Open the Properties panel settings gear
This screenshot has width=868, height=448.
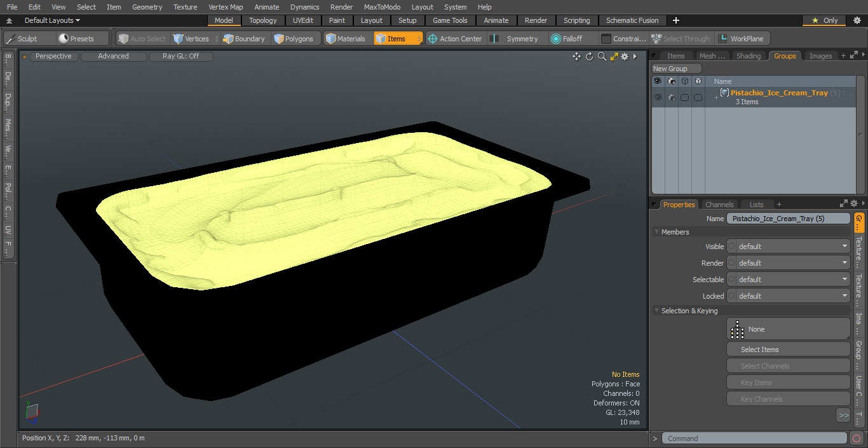click(855, 204)
